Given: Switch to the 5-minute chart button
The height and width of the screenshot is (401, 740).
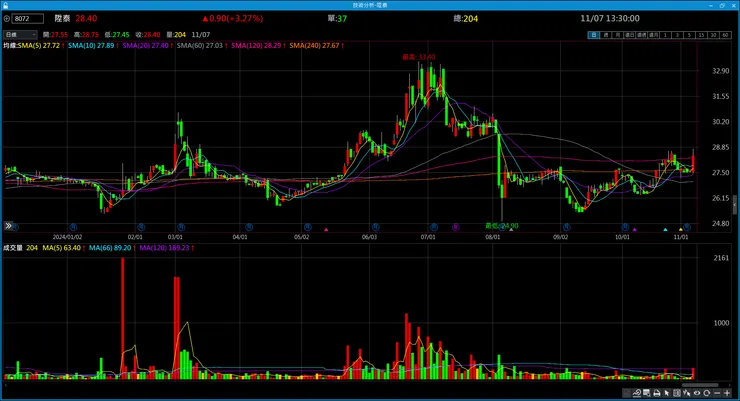Looking at the screenshot, I should pyautogui.click(x=690, y=35).
